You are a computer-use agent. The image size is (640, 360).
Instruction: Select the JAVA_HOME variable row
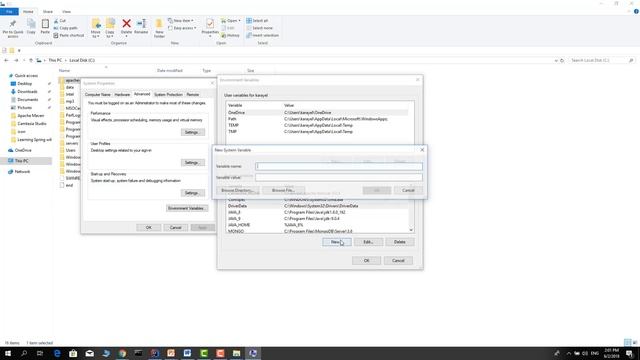(x=318, y=225)
